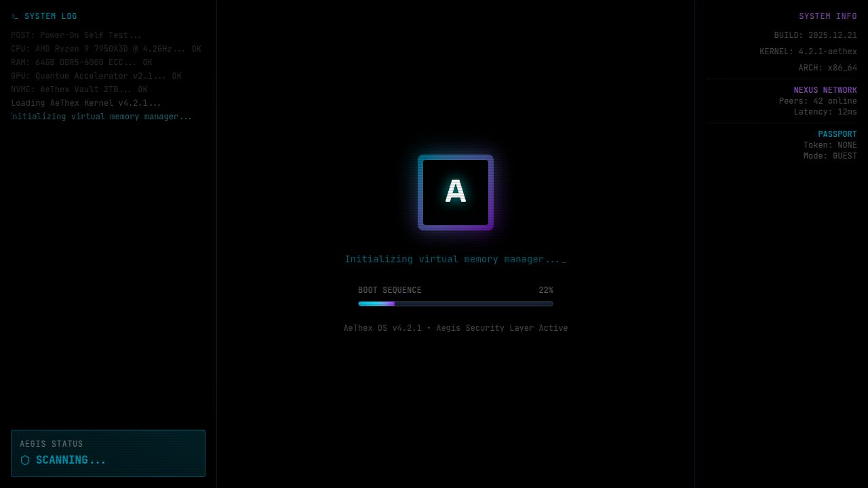Click the AeThex 'A' logo icon
Viewport: 868px width, 488px height.
tap(455, 192)
